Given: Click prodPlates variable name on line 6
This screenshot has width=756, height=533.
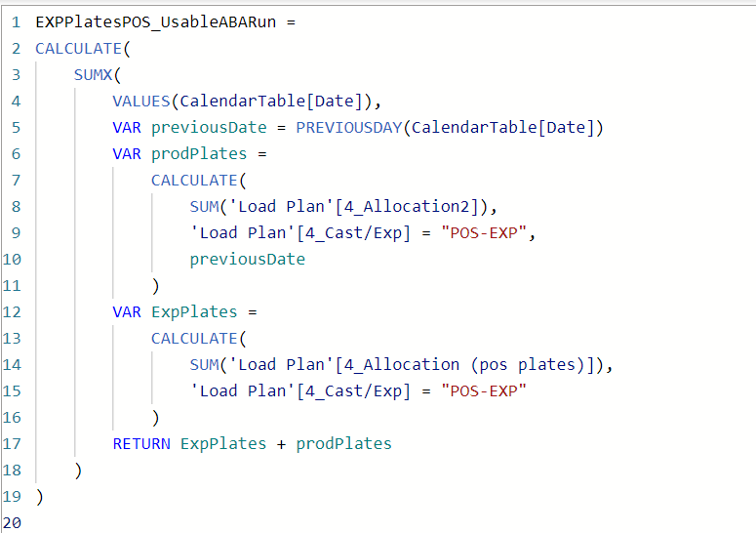Looking at the screenshot, I should coord(199,154).
